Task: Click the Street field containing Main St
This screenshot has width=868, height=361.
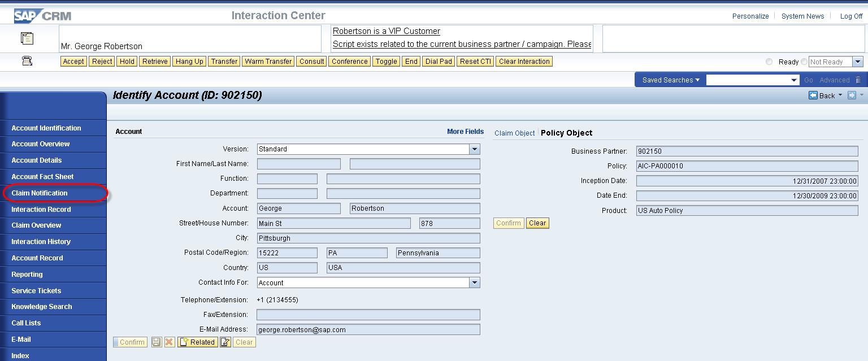Action: point(334,223)
